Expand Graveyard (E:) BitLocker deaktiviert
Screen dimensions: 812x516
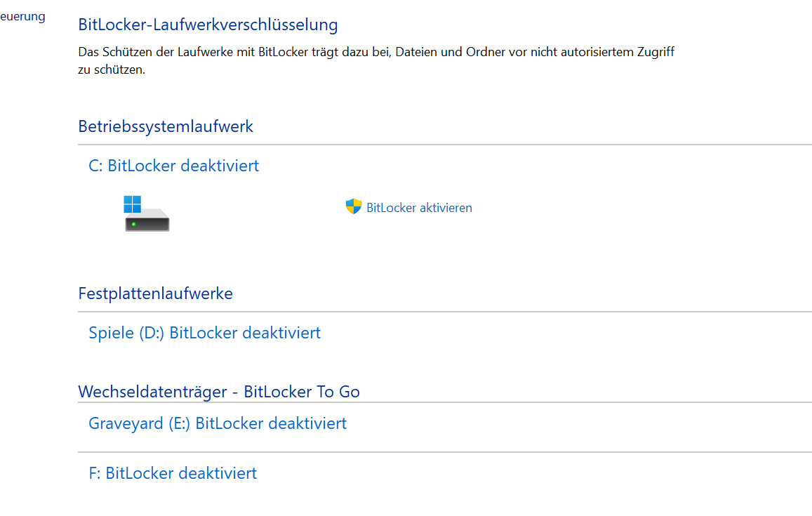[x=218, y=423]
